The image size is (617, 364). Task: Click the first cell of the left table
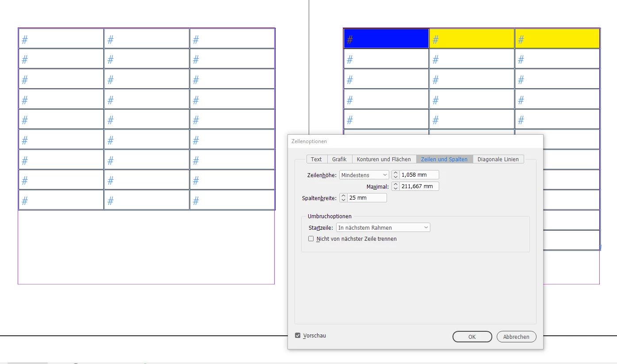click(x=61, y=38)
